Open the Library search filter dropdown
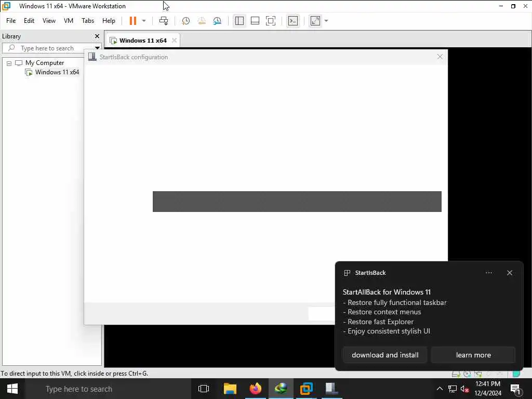Screen dimensions: 532x399 (x=97, y=48)
